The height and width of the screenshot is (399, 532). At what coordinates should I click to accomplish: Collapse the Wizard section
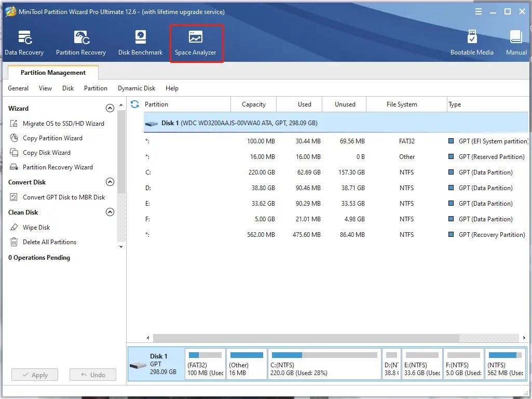coord(110,109)
